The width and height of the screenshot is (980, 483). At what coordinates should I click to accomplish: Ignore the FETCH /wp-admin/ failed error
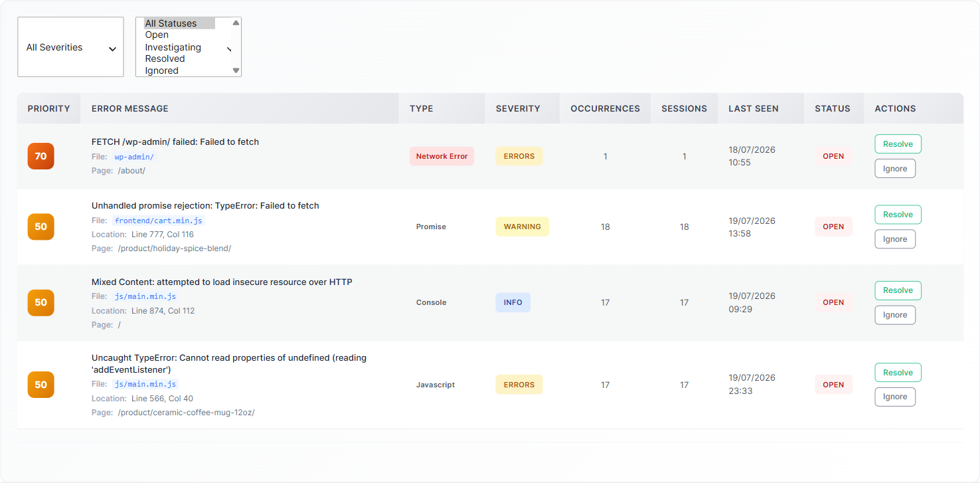click(895, 169)
